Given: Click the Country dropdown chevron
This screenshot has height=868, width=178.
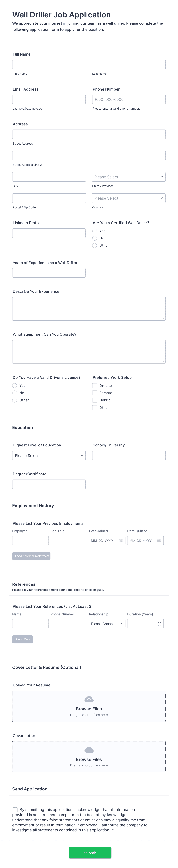Looking at the screenshot, I should pos(162,198).
